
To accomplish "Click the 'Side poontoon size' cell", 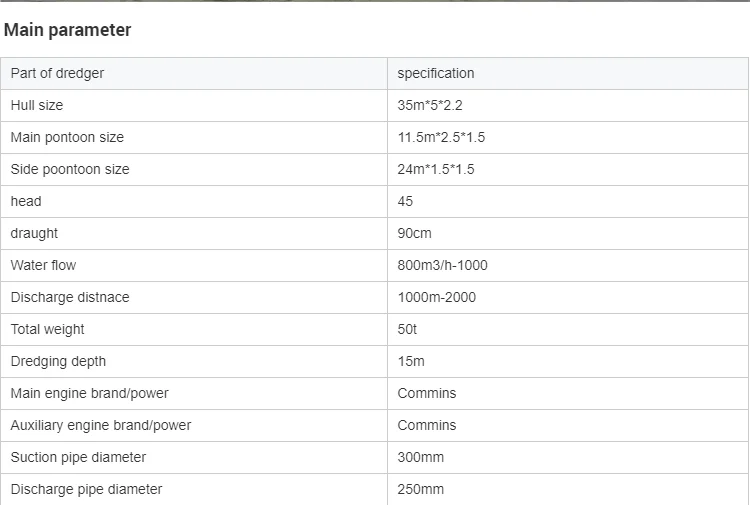I will (x=70, y=169).
